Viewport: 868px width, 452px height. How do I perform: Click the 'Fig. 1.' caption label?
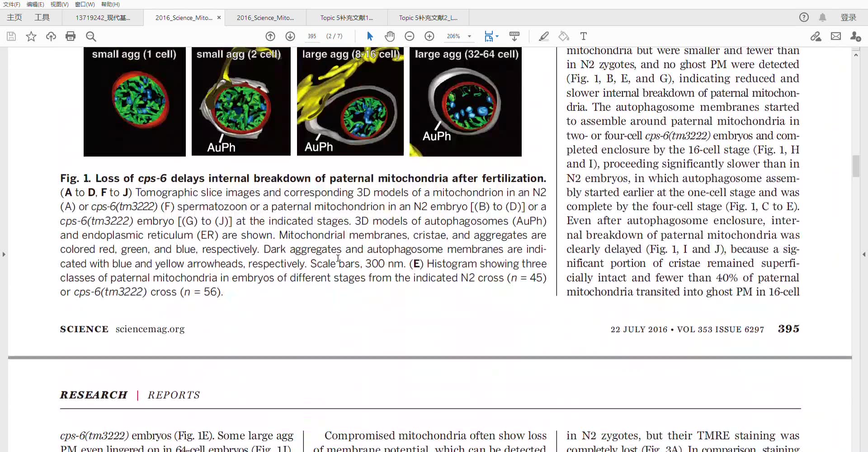75,178
